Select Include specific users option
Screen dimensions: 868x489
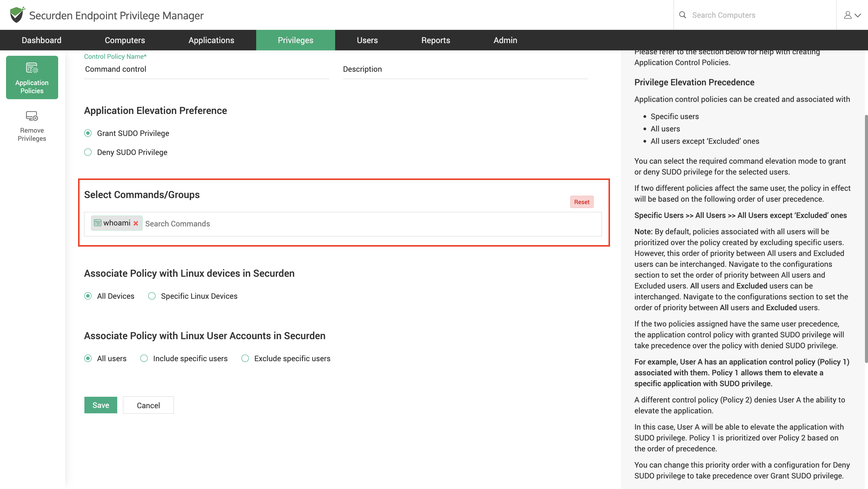(x=144, y=358)
